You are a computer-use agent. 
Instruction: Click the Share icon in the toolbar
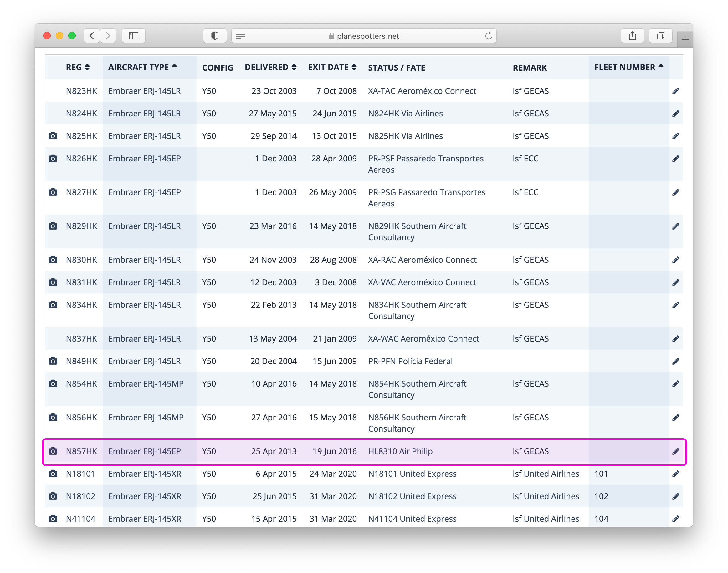click(x=632, y=36)
